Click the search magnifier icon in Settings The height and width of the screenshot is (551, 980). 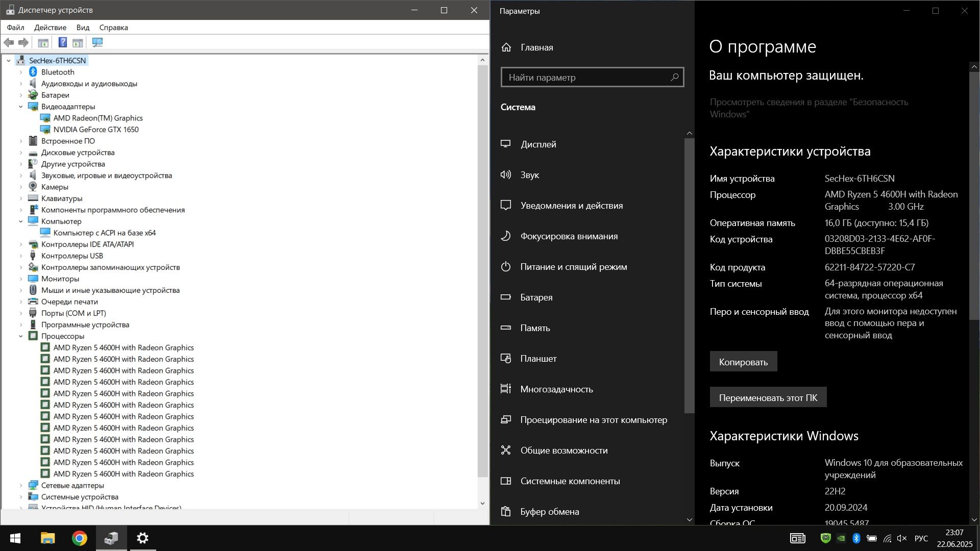(x=674, y=77)
